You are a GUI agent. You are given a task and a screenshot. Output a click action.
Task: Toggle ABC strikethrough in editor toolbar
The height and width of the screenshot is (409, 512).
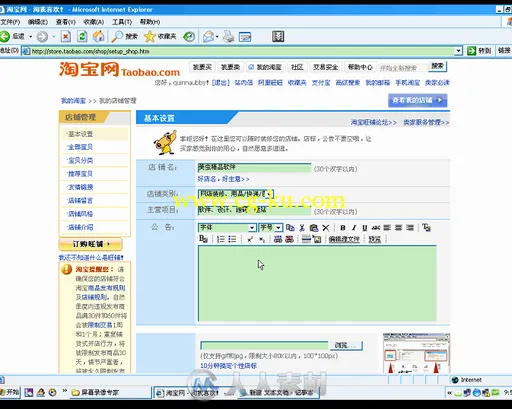pyautogui.click(x=376, y=228)
